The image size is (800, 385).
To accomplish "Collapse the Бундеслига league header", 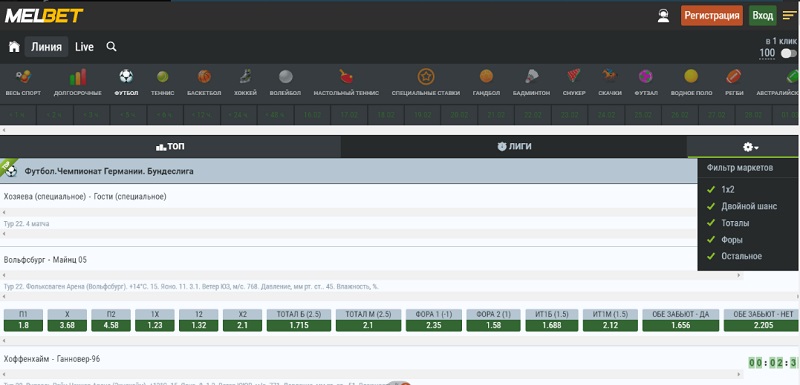I will (348, 171).
